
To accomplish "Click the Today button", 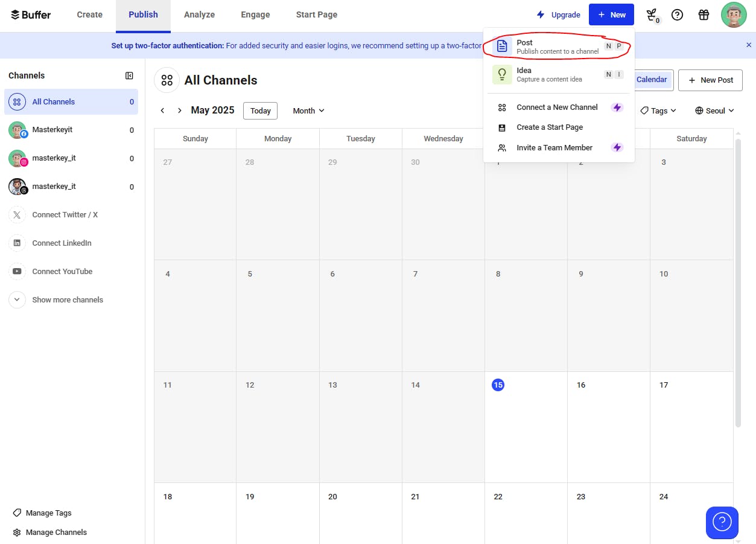I will [x=260, y=110].
